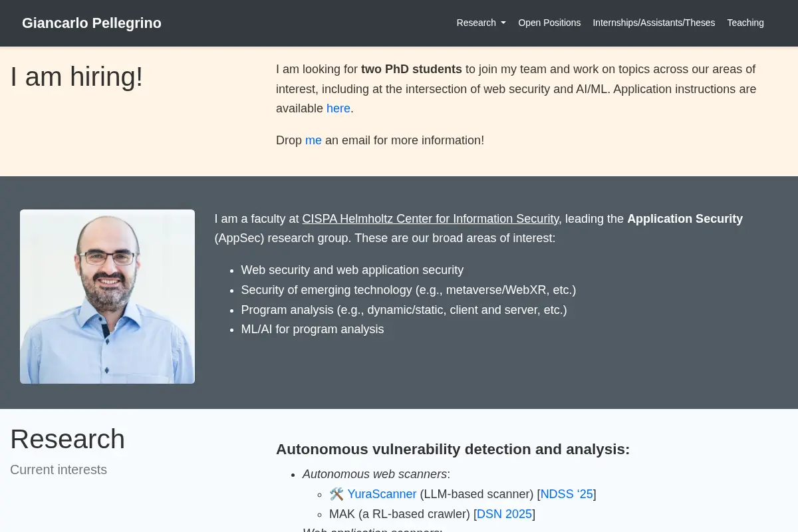Click the profile photo of Giancarlo
Image resolution: width=798 pixels, height=532 pixels.
coord(107,297)
